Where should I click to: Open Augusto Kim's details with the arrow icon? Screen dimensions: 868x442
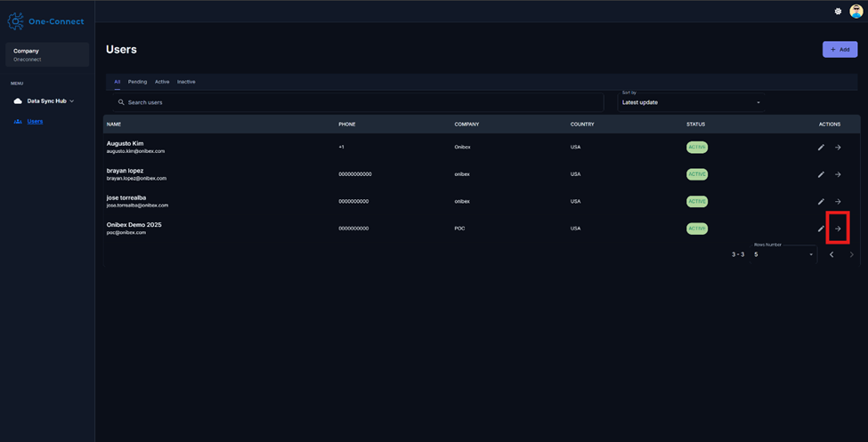click(838, 148)
